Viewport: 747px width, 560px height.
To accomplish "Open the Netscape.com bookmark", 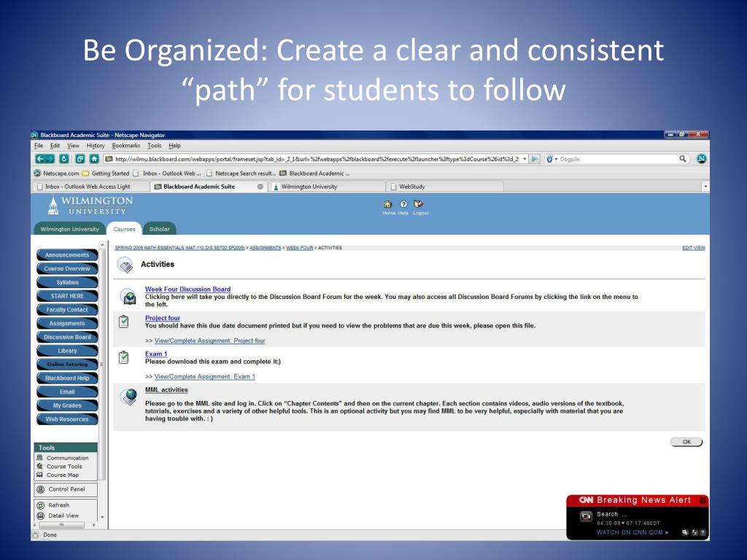I will (57, 174).
